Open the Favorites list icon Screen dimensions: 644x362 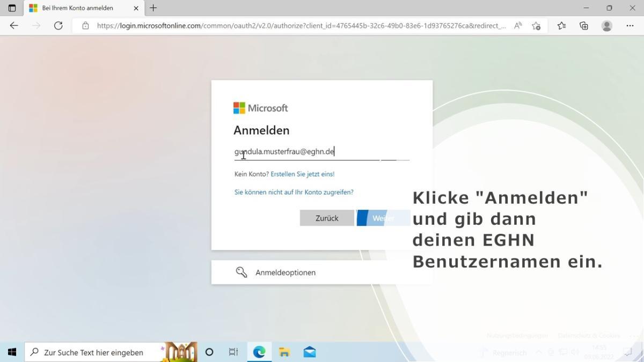tap(561, 26)
